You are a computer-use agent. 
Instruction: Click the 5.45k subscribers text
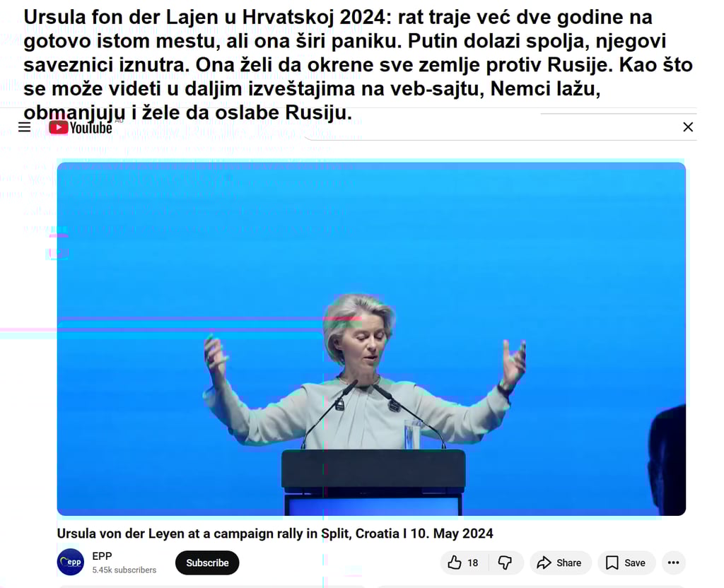(124, 570)
